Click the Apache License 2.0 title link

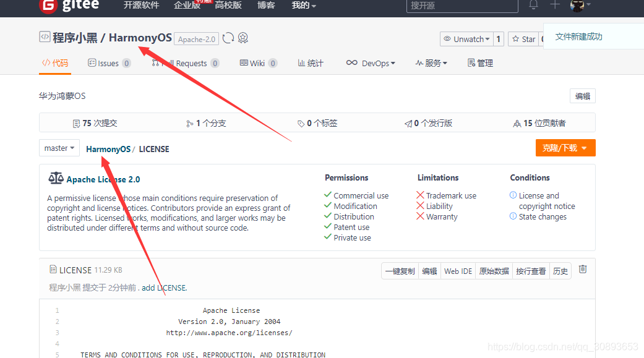[x=103, y=179]
